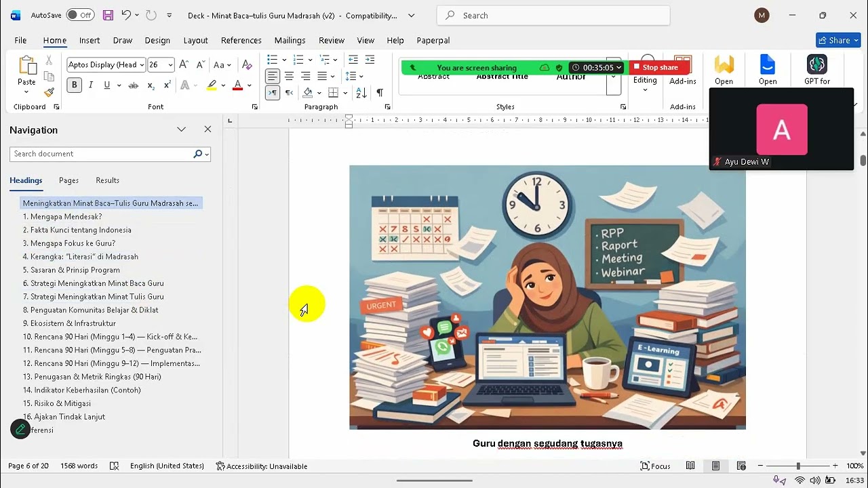Toggle Italic formatting
Screen dimensions: 868x488
click(x=91, y=85)
